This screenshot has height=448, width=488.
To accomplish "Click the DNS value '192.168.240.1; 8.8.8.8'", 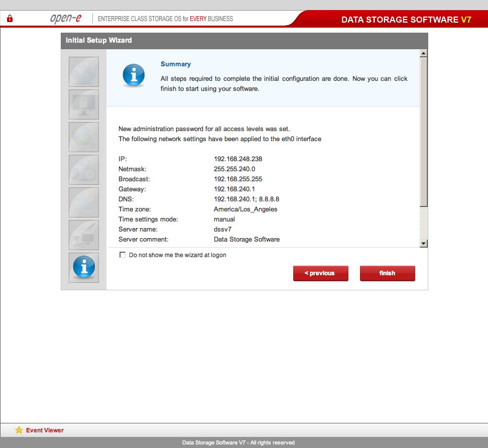I will [x=247, y=199].
